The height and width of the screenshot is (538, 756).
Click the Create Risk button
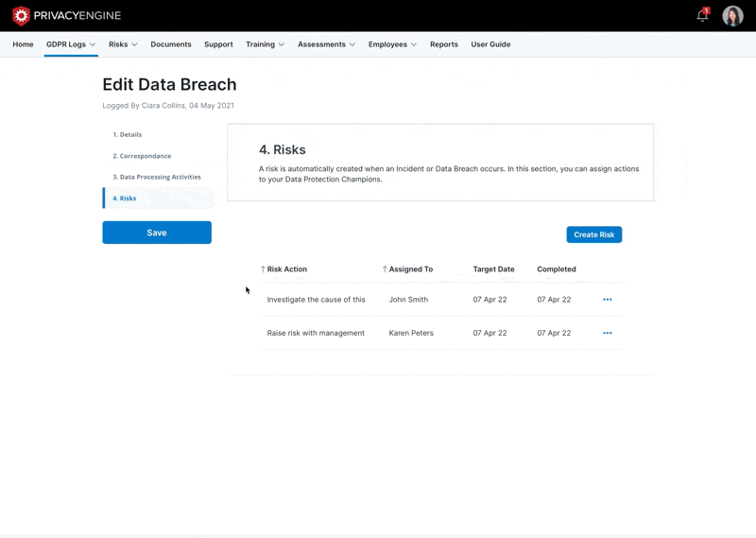click(594, 234)
